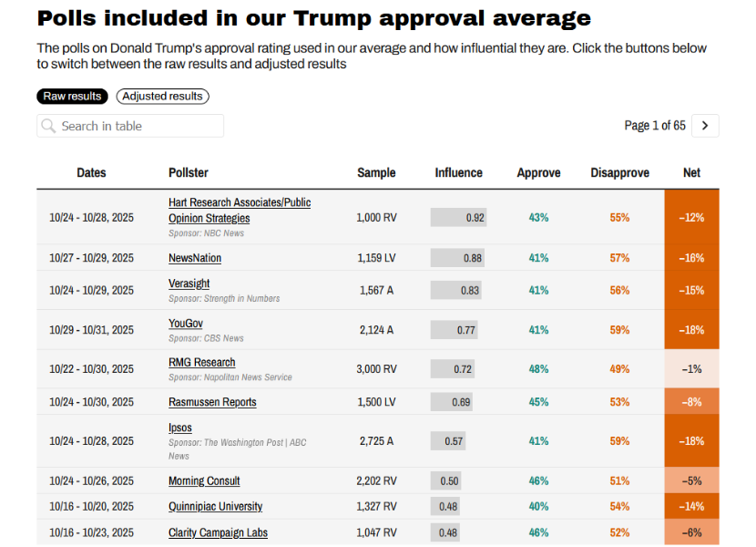
Task: Open the NewsNation pollster link
Action: [x=195, y=258]
